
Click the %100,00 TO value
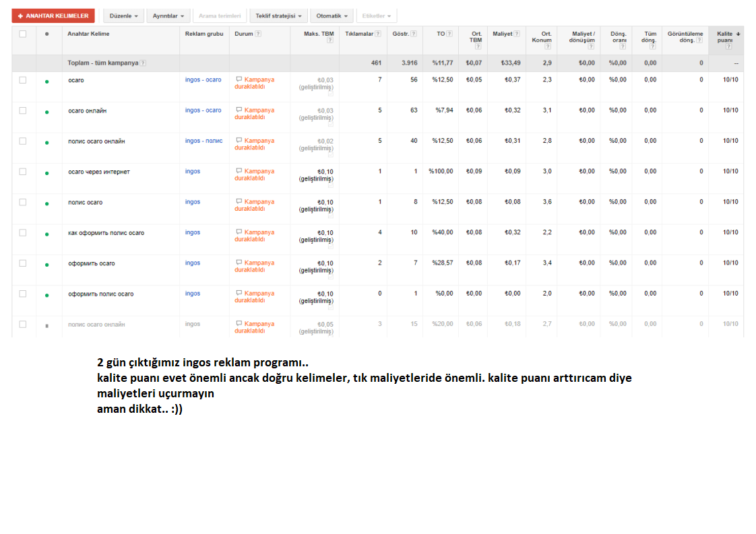pyautogui.click(x=441, y=171)
